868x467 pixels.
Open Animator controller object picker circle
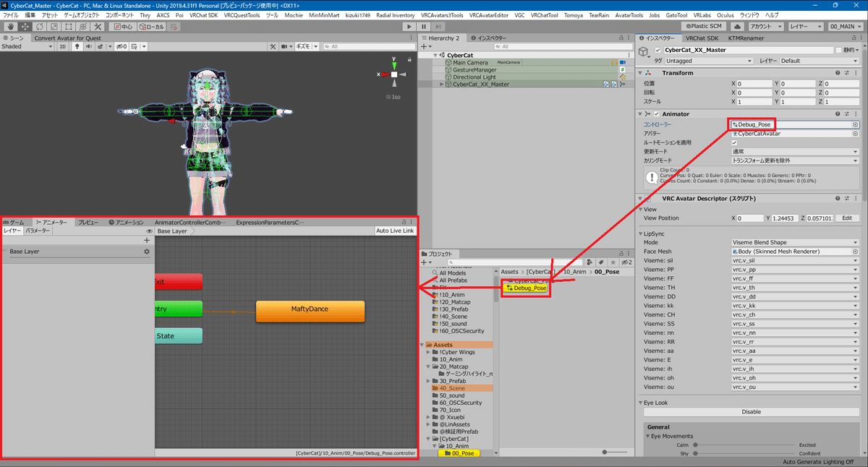click(x=855, y=124)
